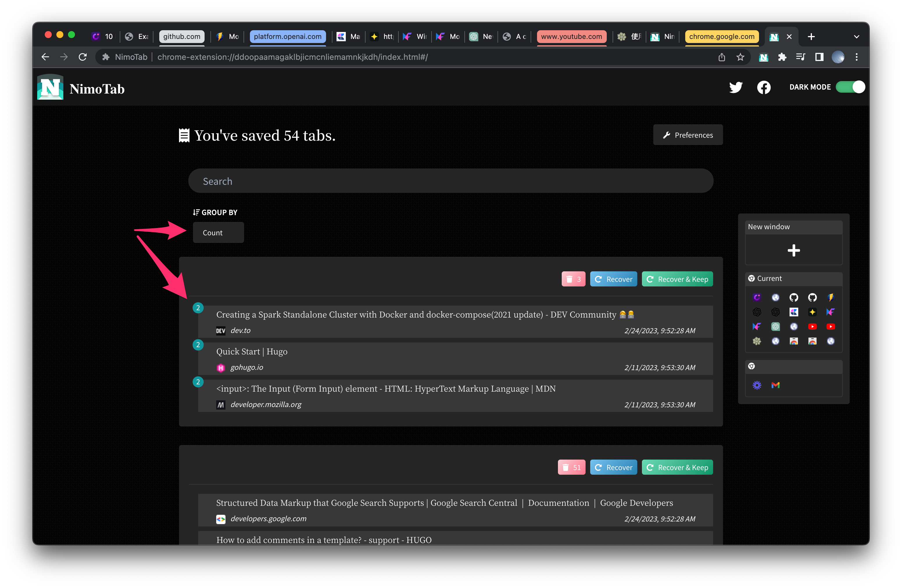Image resolution: width=902 pixels, height=588 pixels.
Task: Go back with the browser back arrow
Action: pyautogui.click(x=45, y=57)
